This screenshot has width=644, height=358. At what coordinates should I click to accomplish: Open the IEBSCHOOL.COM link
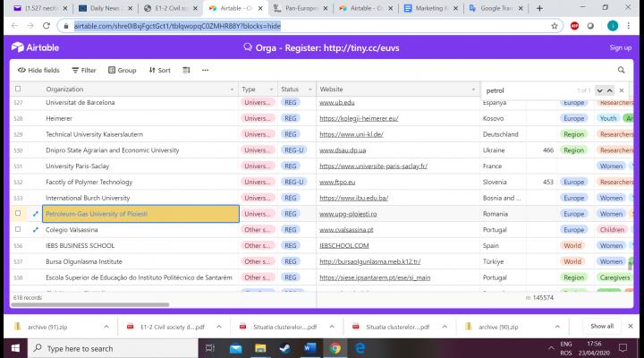coord(344,246)
